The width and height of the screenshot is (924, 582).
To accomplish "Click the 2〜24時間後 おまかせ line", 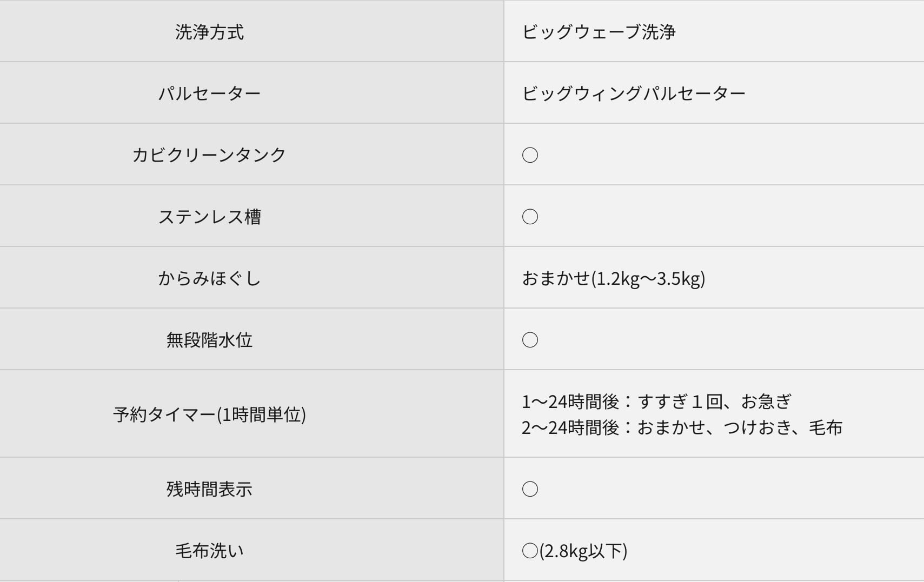I will point(681,427).
